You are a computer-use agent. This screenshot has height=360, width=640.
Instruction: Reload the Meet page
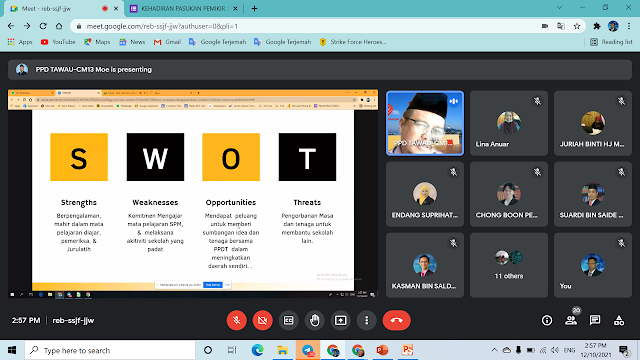[x=43, y=26]
